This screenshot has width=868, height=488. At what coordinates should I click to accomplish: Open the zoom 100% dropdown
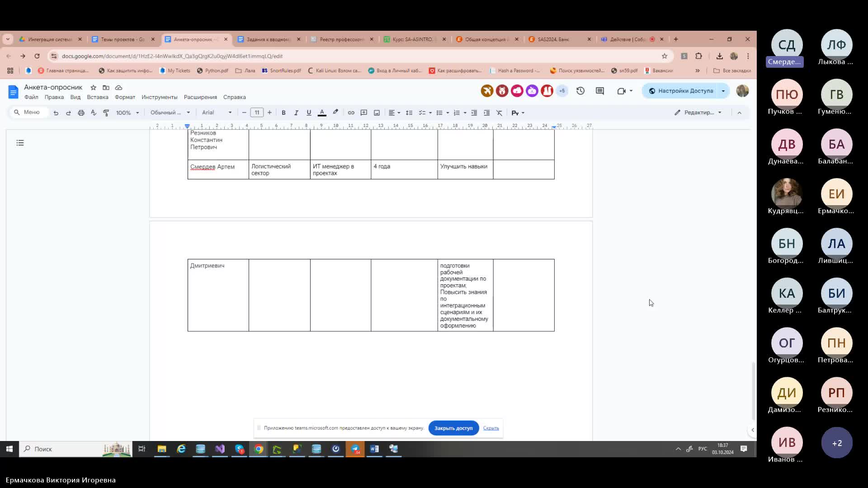[x=127, y=113]
